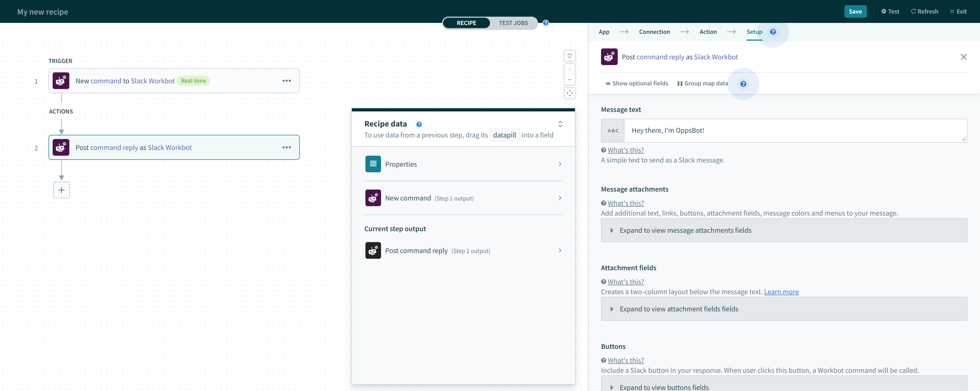Click the Group map data icon
The image size is (980, 391).
tap(679, 83)
